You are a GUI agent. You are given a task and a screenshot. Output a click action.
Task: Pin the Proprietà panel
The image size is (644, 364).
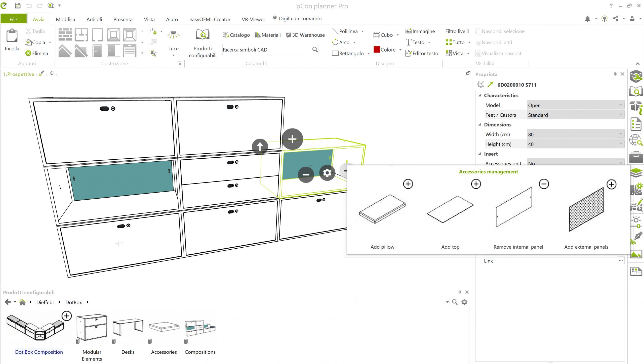coord(615,74)
